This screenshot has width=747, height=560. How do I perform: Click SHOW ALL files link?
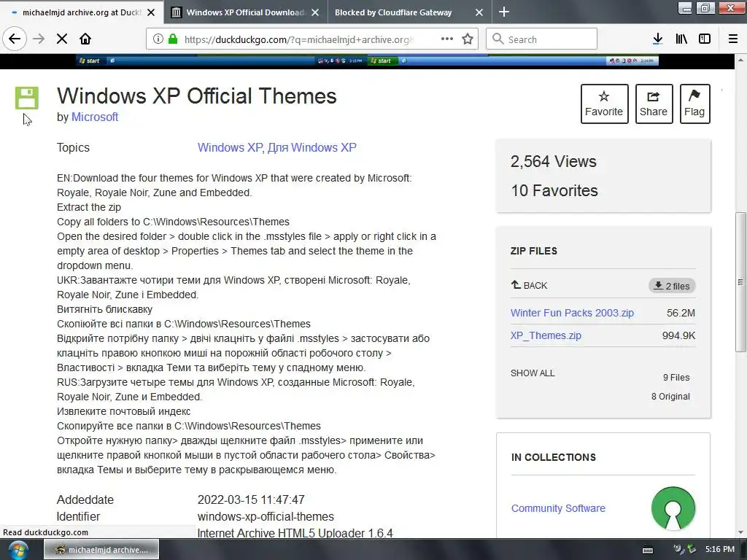(533, 373)
